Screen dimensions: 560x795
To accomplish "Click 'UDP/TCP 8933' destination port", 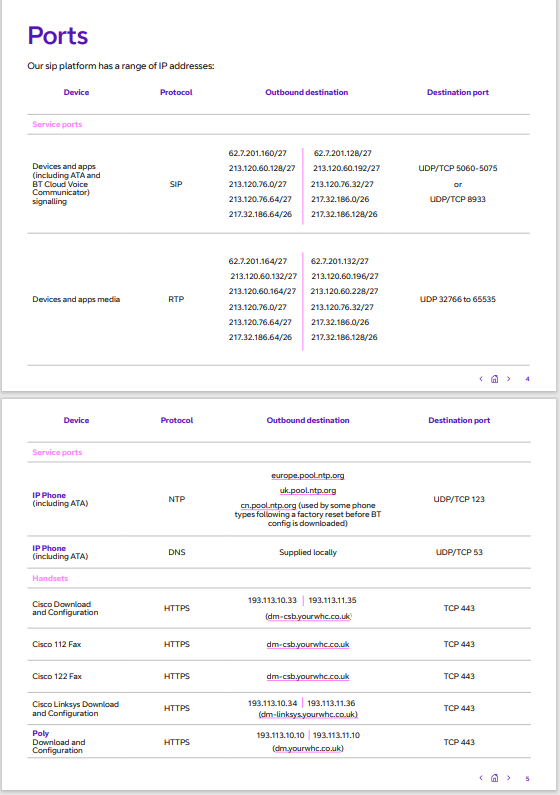I will (x=458, y=199).
